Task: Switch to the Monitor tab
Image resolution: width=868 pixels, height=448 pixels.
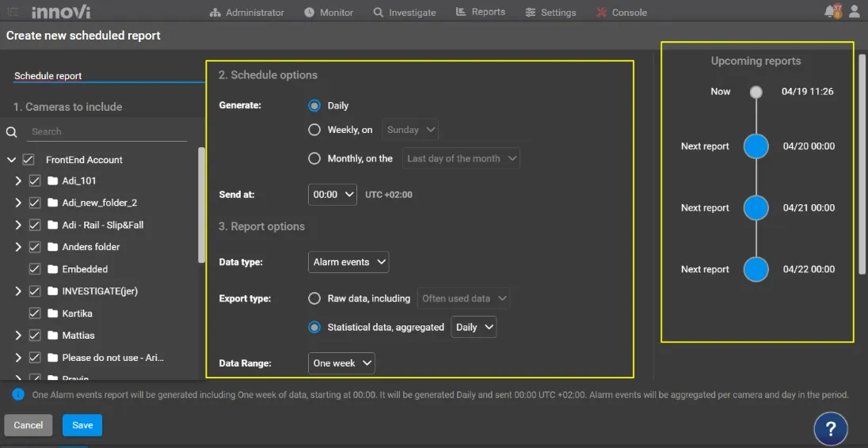Action: pos(329,12)
